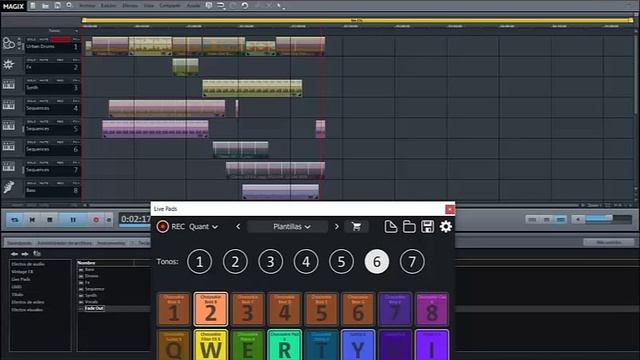Open pad template with folder icon in Live Pads

pos(409,227)
